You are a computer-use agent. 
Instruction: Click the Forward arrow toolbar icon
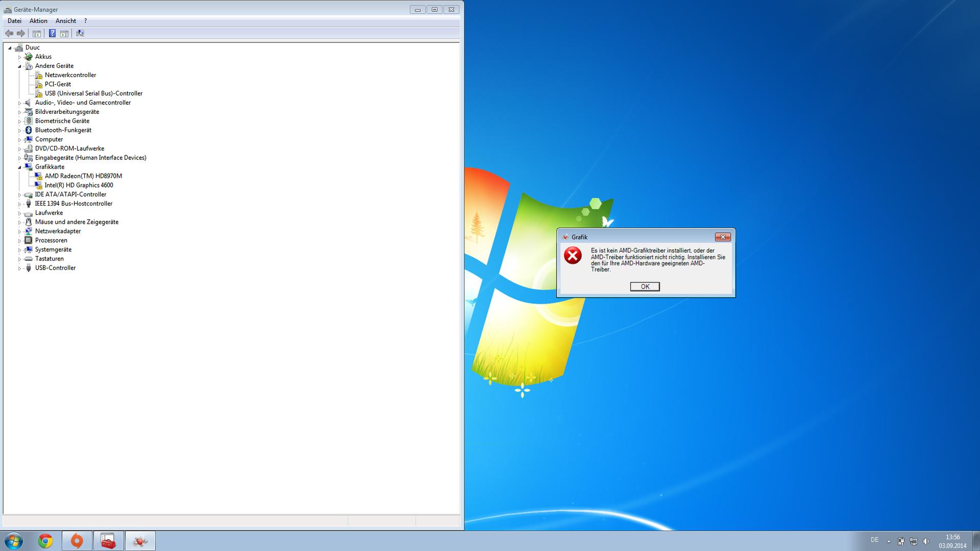pos(21,33)
